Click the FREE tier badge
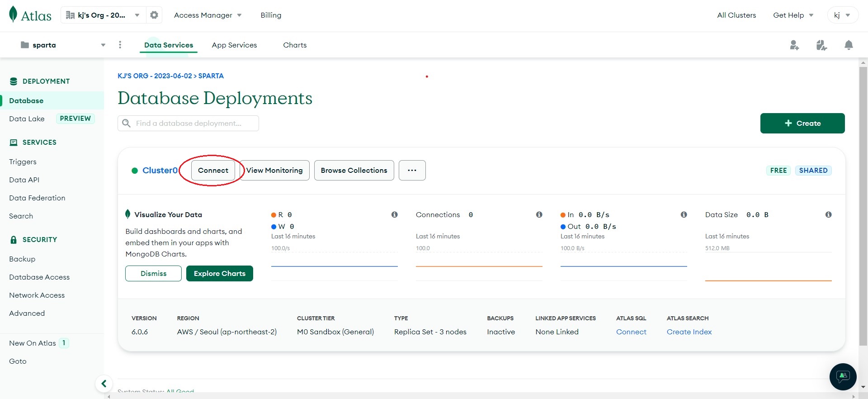Viewport: 868px width, 399px height. [x=778, y=170]
